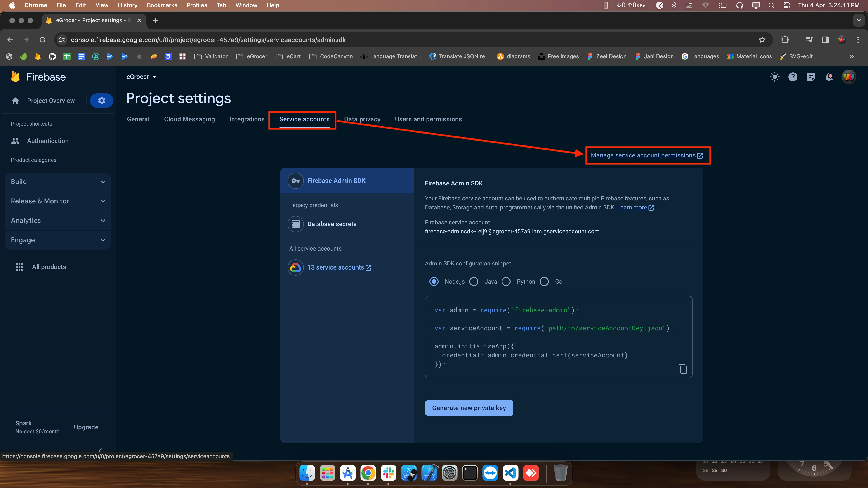Toggle the light/dark theme sun icon
The height and width of the screenshot is (488, 868).
pos(775,77)
